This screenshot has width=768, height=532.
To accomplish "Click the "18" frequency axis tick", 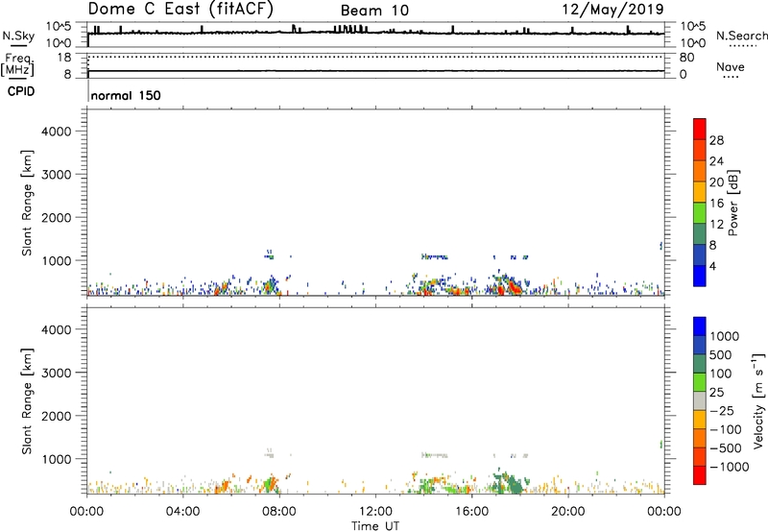I will tap(64, 58).
